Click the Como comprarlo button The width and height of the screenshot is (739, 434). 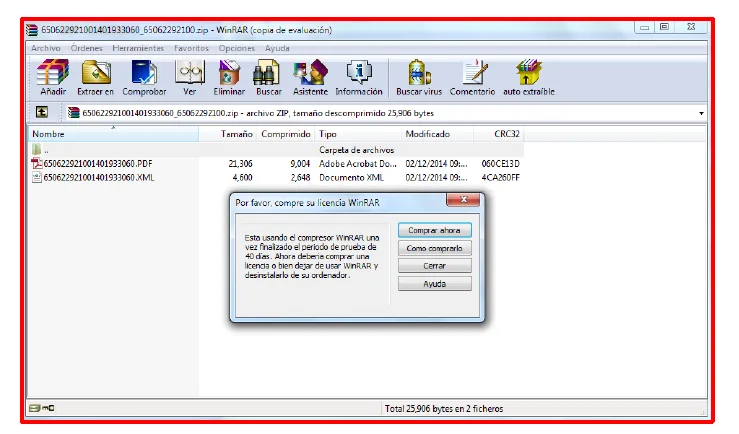[435, 248]
